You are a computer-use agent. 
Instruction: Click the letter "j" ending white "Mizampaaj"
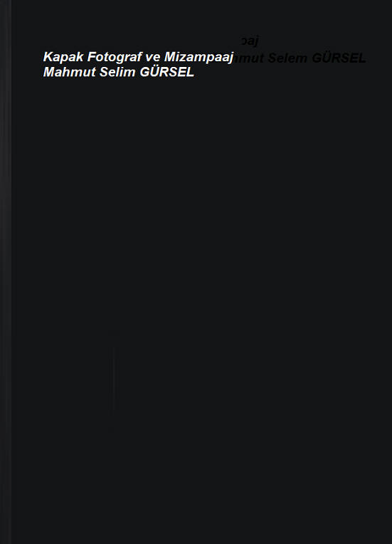[231, 58]
